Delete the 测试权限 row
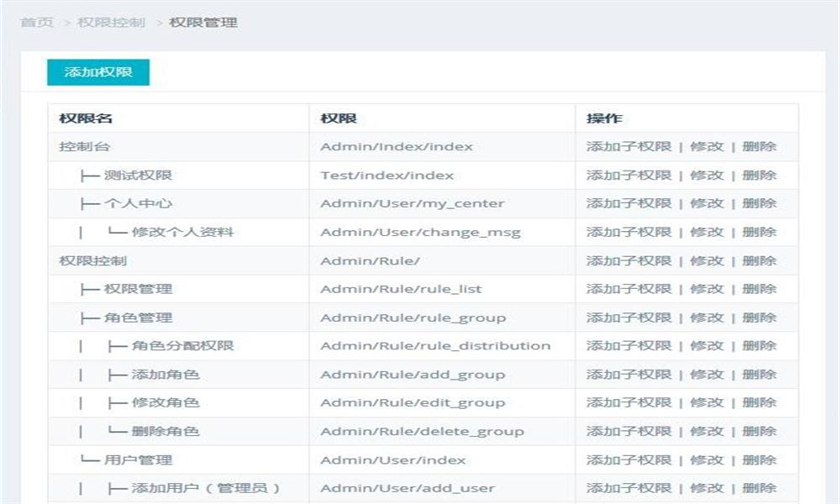This screenshot has width=840, height=504. pos(759,176)
